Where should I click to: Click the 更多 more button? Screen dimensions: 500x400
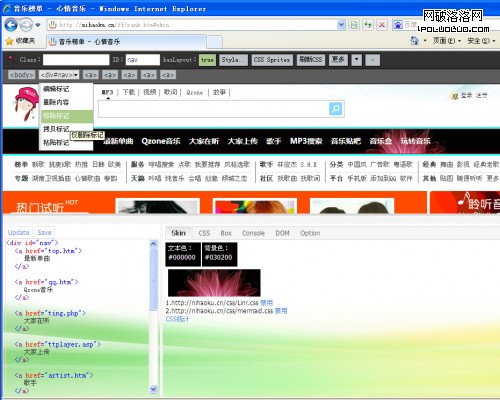(x=338, y=60)
